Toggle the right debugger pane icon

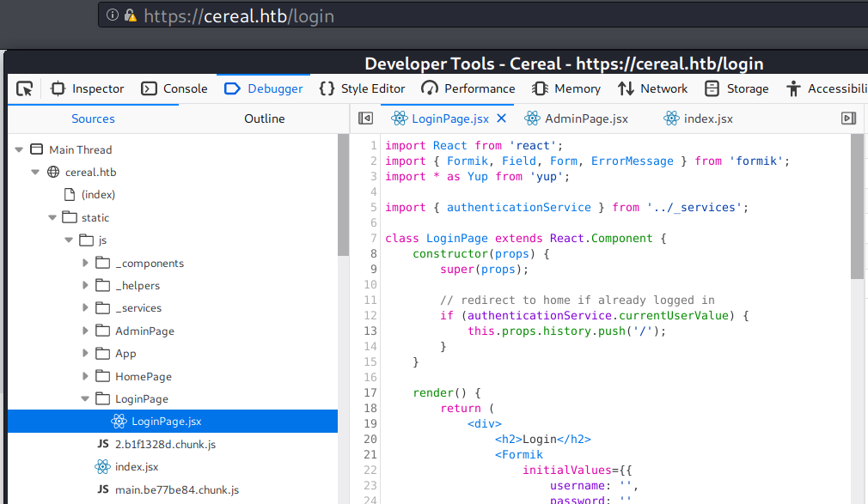click(848, 118)
